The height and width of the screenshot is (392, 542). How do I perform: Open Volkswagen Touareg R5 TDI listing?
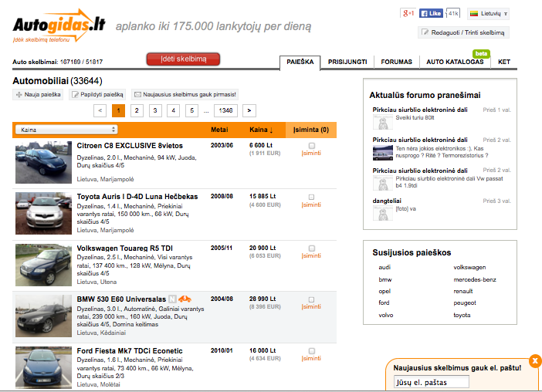tap(125, 248)
